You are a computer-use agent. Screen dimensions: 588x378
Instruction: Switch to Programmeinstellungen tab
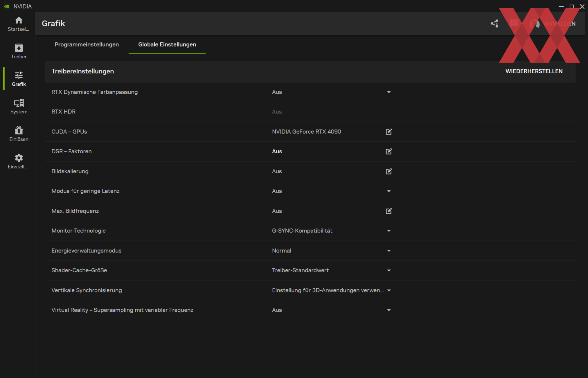tap(87, 45)
